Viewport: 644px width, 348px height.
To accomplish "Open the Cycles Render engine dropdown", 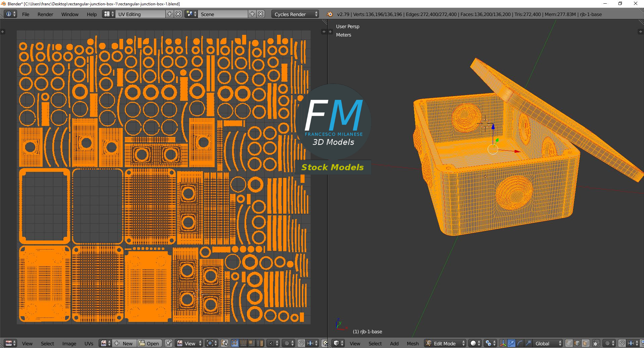I will (x=295, y=14).
